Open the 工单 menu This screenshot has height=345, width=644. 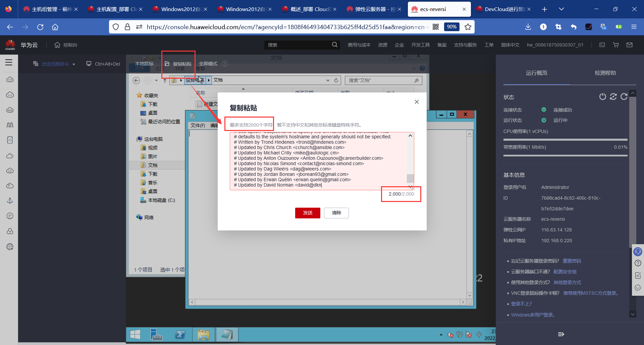[489, 45]
